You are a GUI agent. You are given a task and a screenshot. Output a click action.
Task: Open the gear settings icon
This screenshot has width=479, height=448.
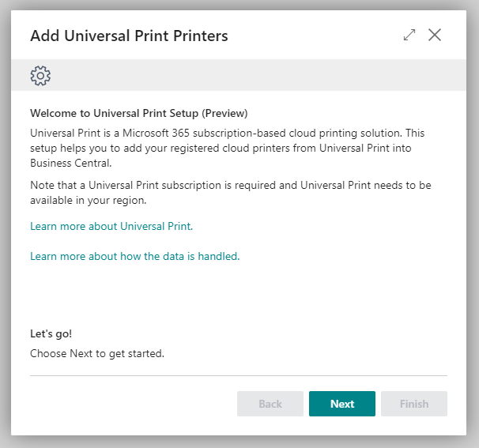(40, 76)
